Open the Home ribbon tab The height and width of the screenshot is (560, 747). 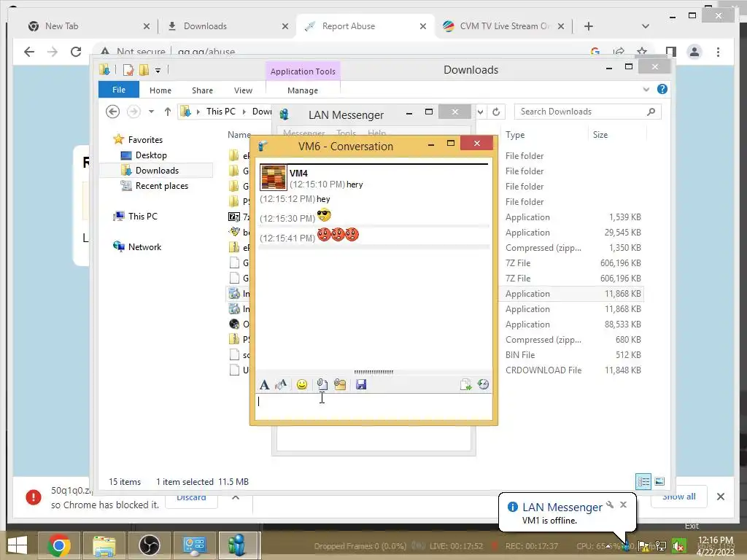[160, 90]
